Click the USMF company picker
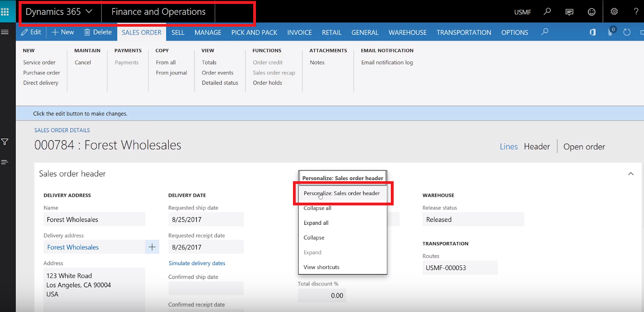Image resolution: width=644 pixels, height=312 pixels. pyautogui.click(x=522, y=12)
